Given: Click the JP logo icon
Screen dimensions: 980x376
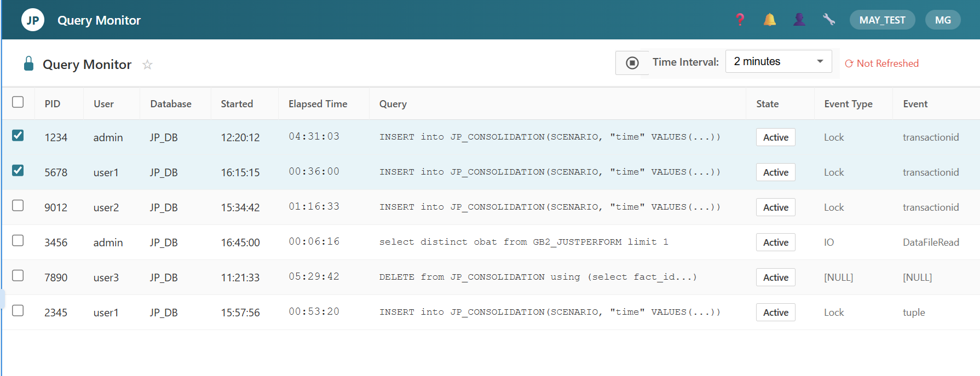Looking at the screenshot, I should coord(33,20).
